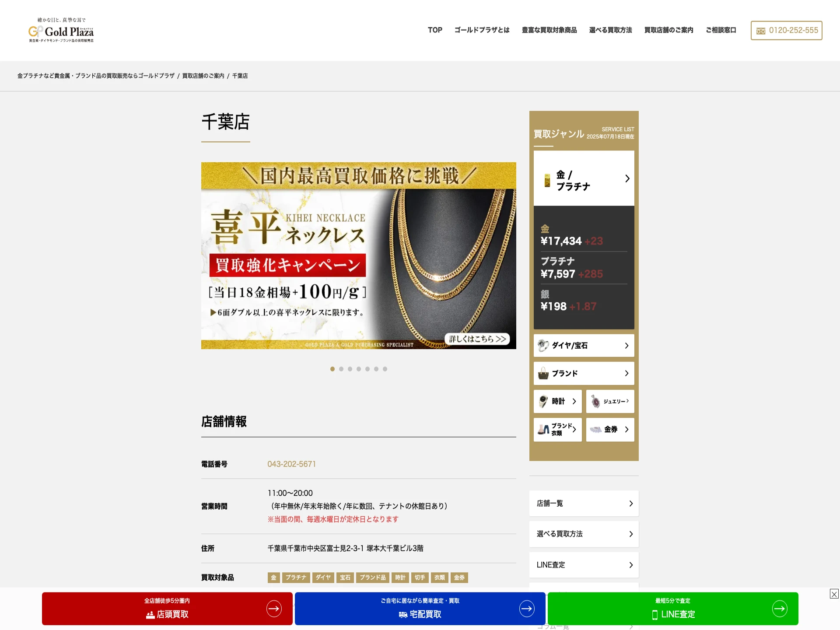Open ご相談窓口 in the navigation
Image resolution: width=840 pixels, height=630 pixels.
coord(721,30)
